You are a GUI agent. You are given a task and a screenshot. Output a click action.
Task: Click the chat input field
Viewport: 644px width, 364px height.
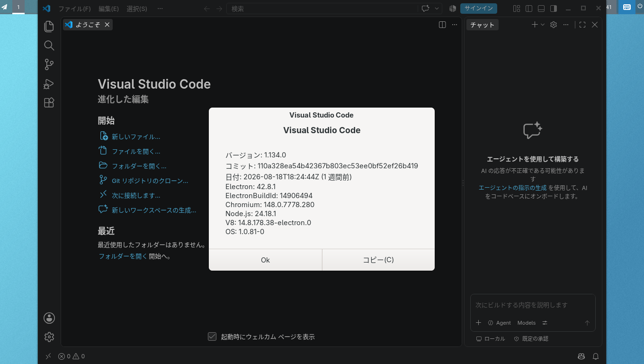[532, 305]
